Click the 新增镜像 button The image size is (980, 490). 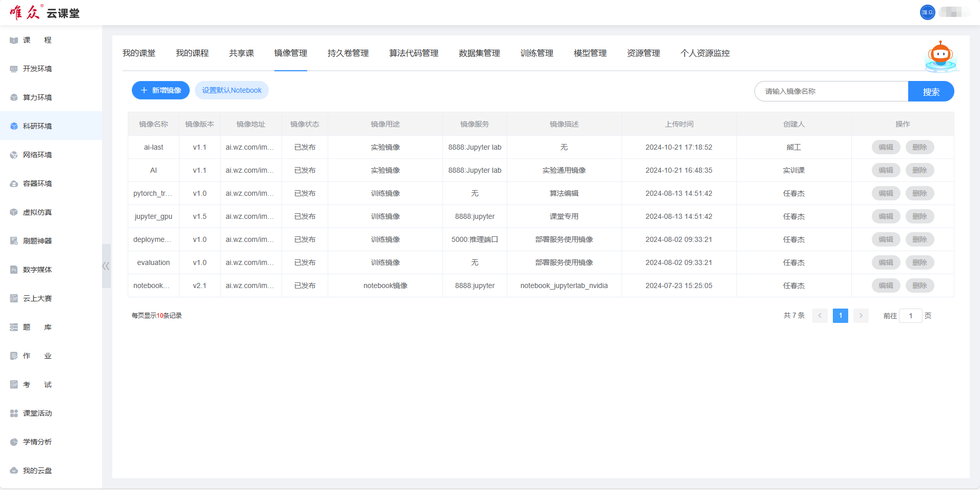161,90
